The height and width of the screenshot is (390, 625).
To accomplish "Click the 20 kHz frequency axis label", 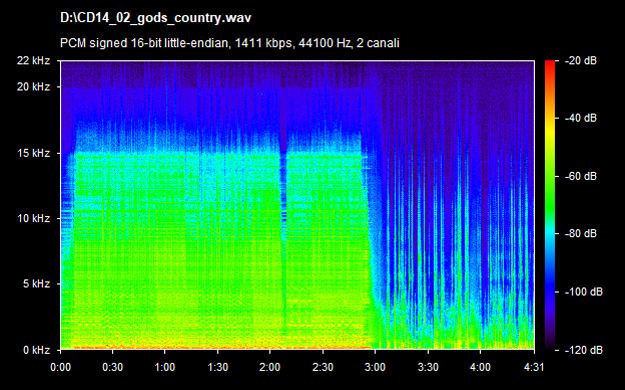I will [33, 87].
